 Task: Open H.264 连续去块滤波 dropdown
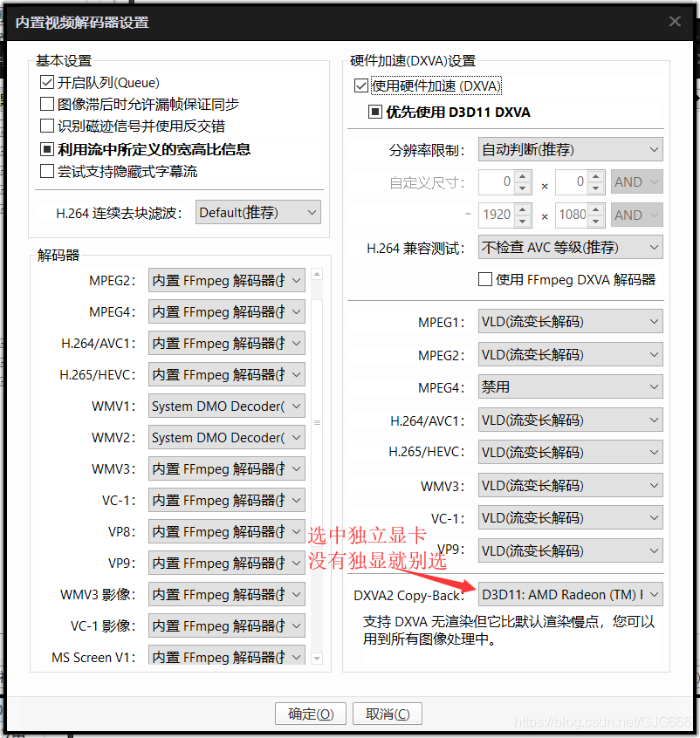[x=258, y=212]
